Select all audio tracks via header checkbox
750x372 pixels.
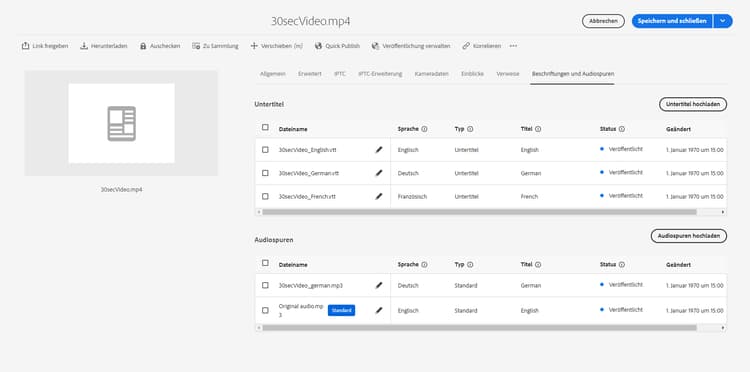pyautogui.click(x=265, y=263)
